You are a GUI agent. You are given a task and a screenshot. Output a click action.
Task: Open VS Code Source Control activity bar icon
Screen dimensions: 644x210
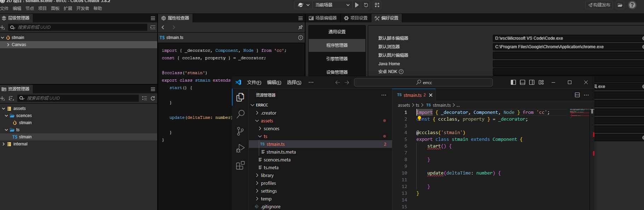(240, 131)
